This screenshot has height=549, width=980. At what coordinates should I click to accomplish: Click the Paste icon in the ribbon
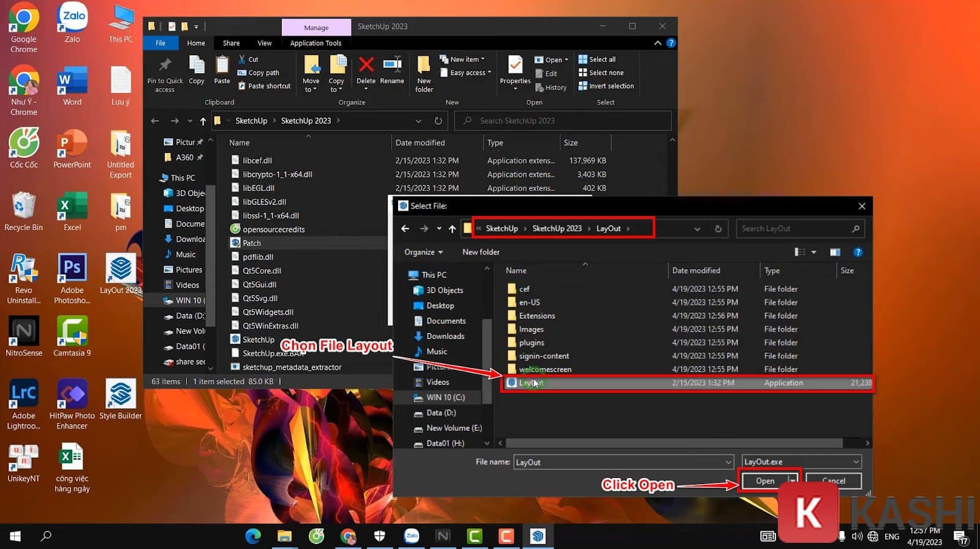(x=222, y=64)
